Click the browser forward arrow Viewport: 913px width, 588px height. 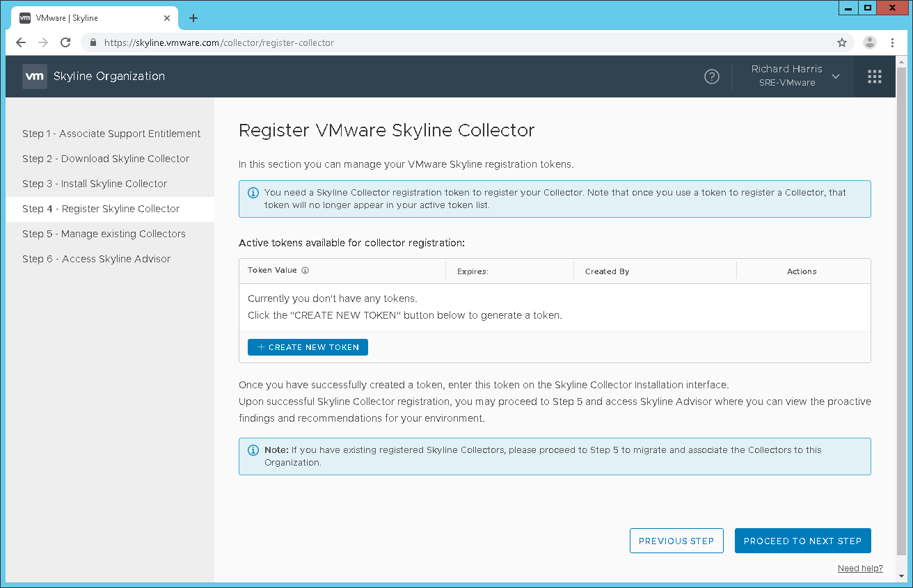[43, 42]
